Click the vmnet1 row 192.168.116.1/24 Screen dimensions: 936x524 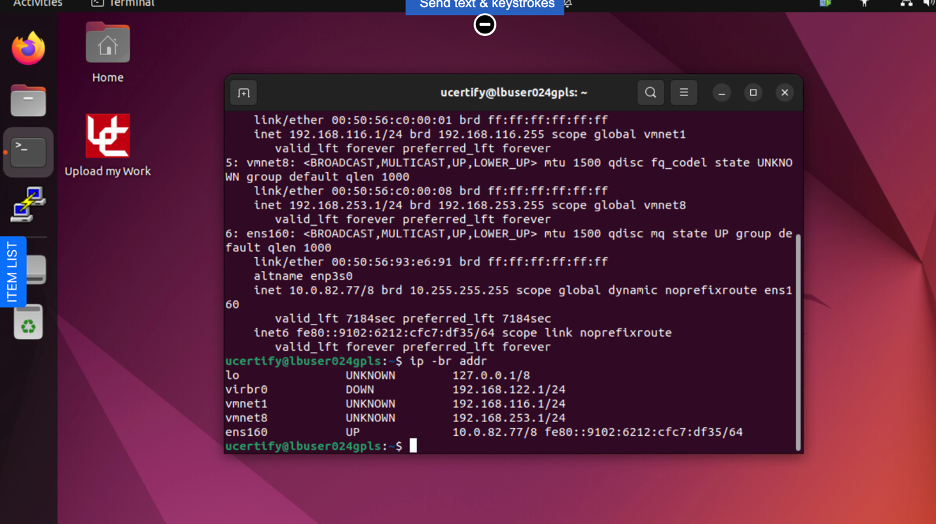(x=395, y=404)
